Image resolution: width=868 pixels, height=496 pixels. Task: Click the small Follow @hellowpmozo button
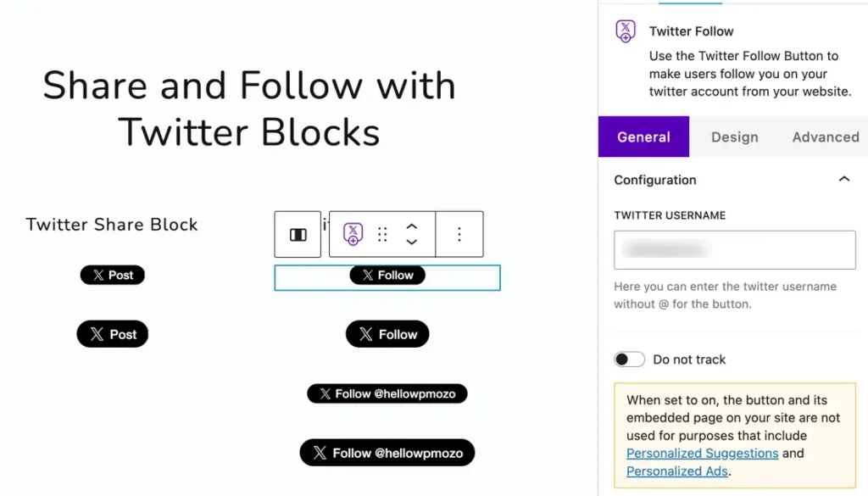click(387, 393)
